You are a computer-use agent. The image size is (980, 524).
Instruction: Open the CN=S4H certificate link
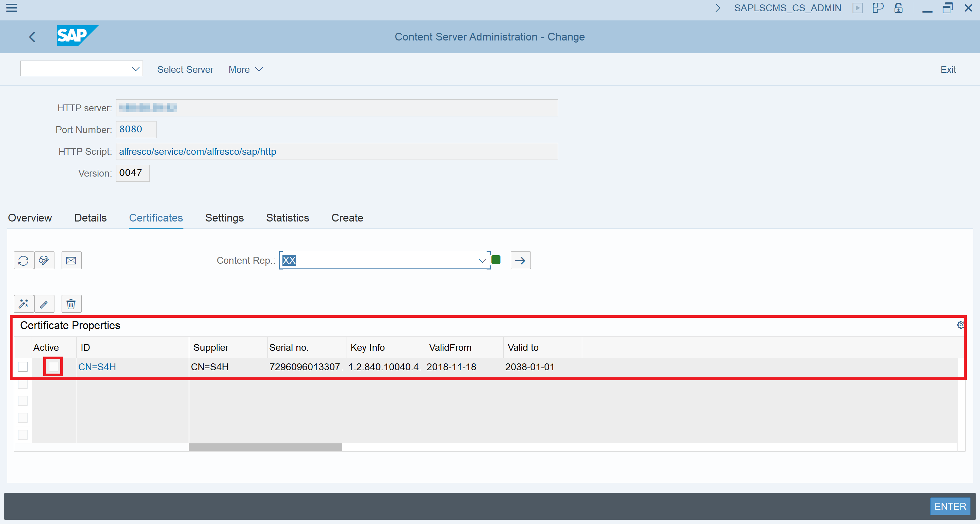(x=97, y=367)
